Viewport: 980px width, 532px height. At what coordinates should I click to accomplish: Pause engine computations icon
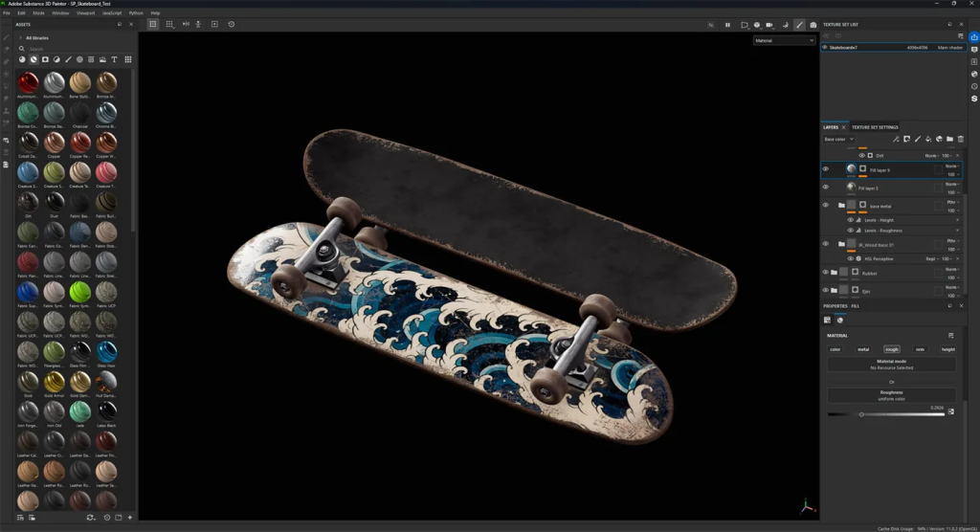pos(727,25)
